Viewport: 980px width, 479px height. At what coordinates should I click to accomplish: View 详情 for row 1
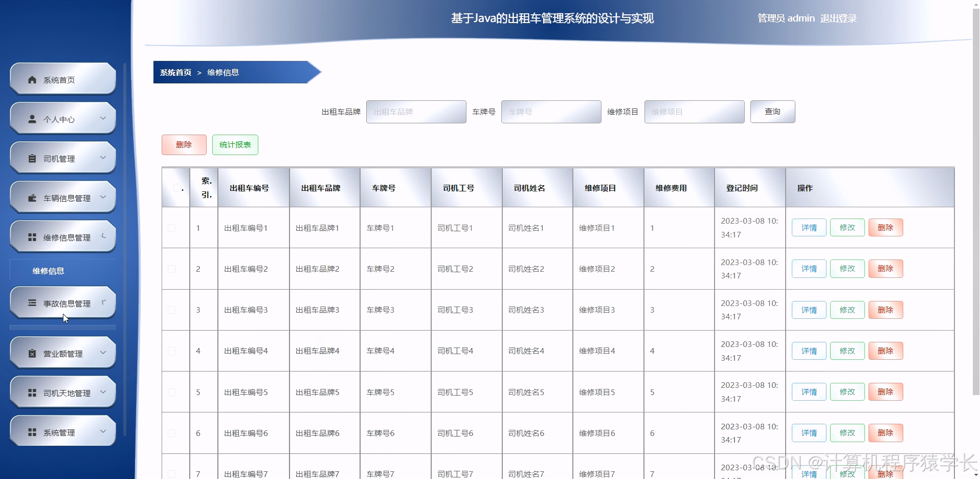click(x=809, y=228)
